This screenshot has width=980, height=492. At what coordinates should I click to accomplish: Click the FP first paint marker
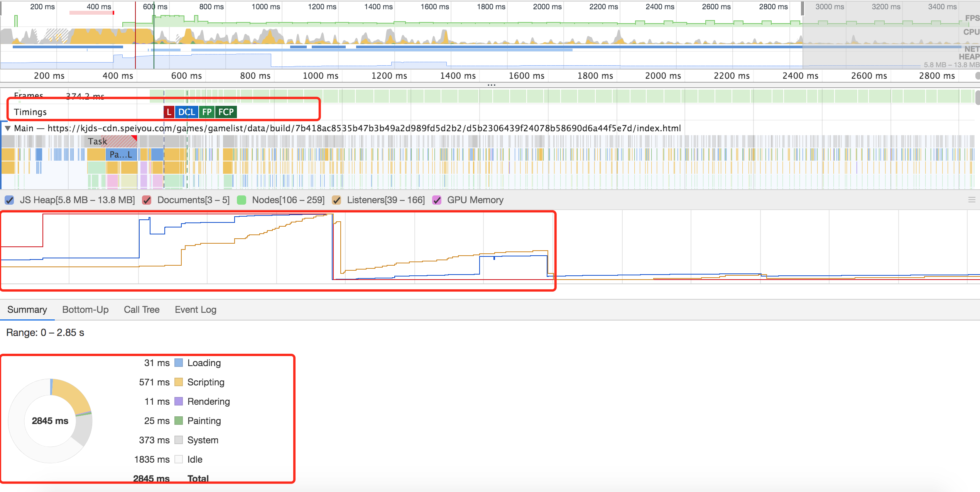click(207, 112)
